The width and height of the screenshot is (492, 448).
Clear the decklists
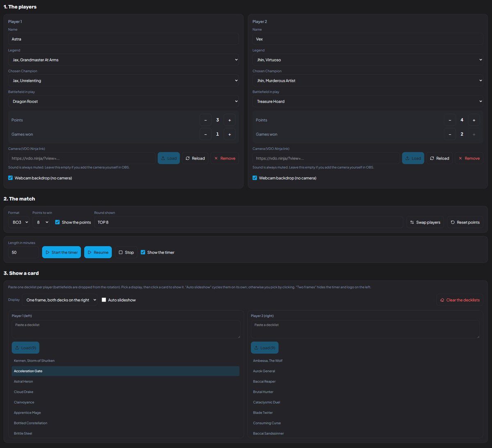pyautogui.click(x=460, y=300)
